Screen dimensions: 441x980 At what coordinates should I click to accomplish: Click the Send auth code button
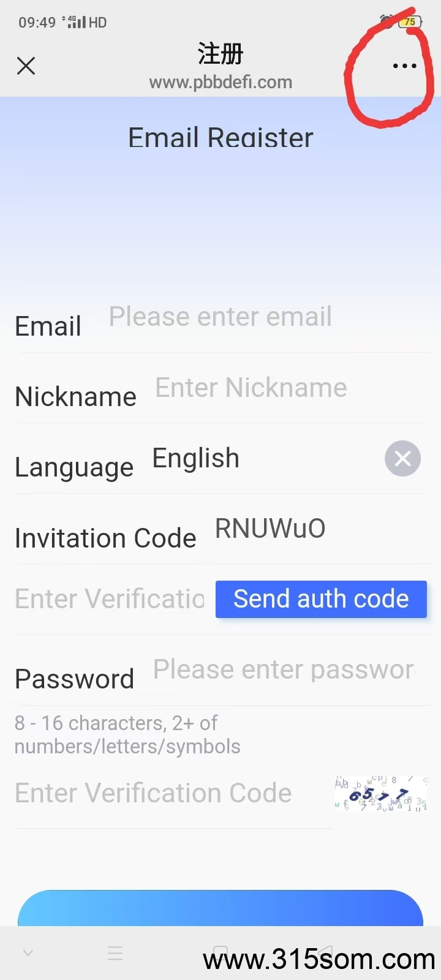321,599
